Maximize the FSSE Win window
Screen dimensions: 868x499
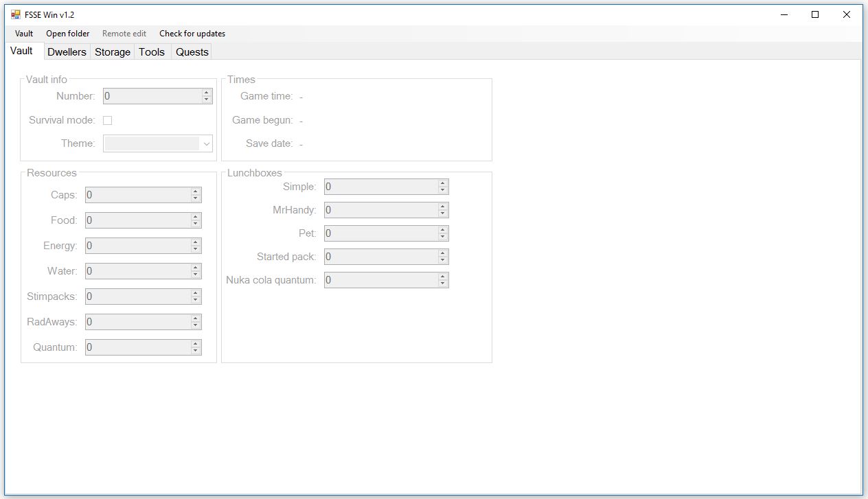815,14
